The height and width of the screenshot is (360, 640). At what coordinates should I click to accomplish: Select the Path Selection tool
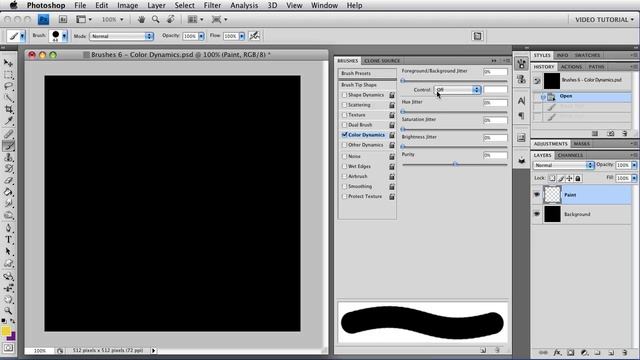point(8,251)
